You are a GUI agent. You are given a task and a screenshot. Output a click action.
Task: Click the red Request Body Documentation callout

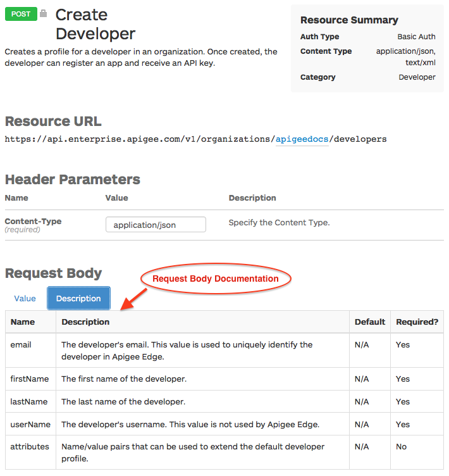click(x=215, y=279)
